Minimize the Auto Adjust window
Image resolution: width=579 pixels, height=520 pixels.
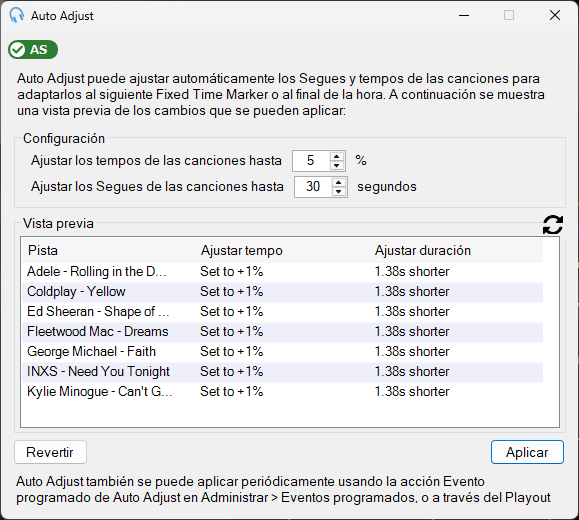(x=464, y=16)
